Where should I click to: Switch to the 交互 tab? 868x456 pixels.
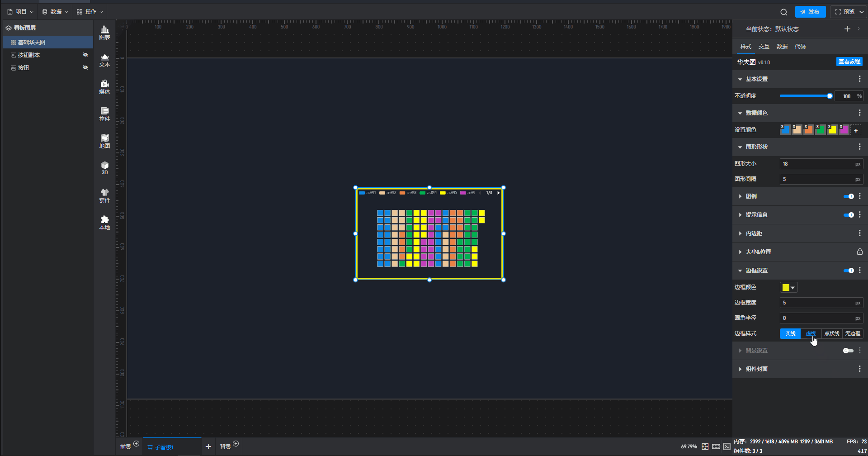(764, 47)
